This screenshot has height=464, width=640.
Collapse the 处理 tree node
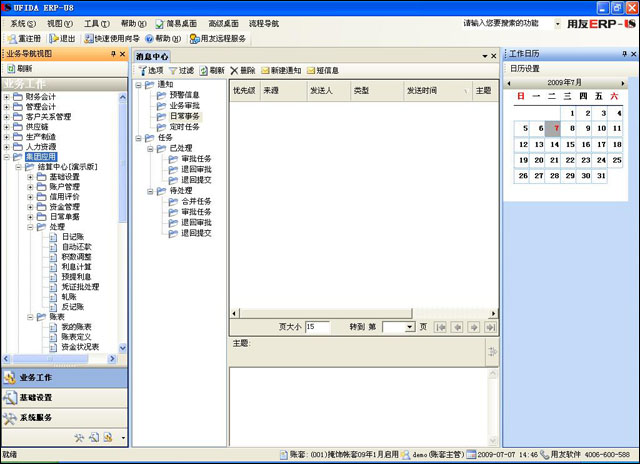[30, 227]
